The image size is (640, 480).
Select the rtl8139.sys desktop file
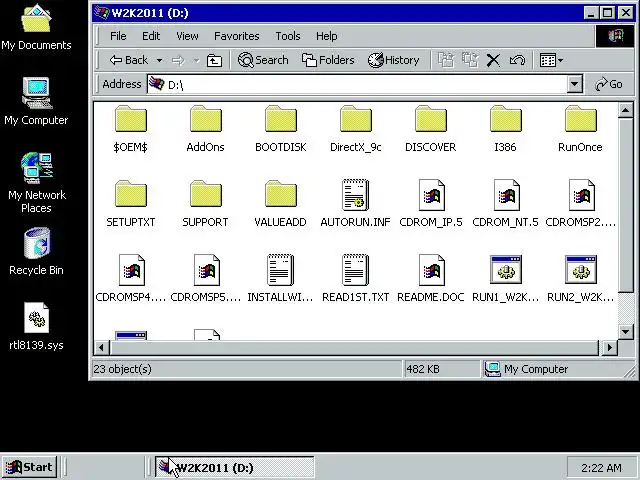pyautogui.click(x=36, y=327)
